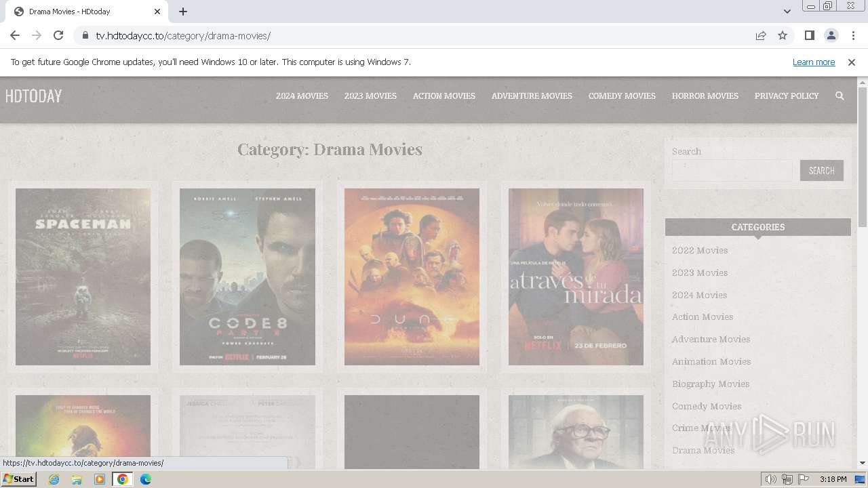Open the Adventure Movies menu item
Viewport: 868px width, 488px height.
click(532, 96)
